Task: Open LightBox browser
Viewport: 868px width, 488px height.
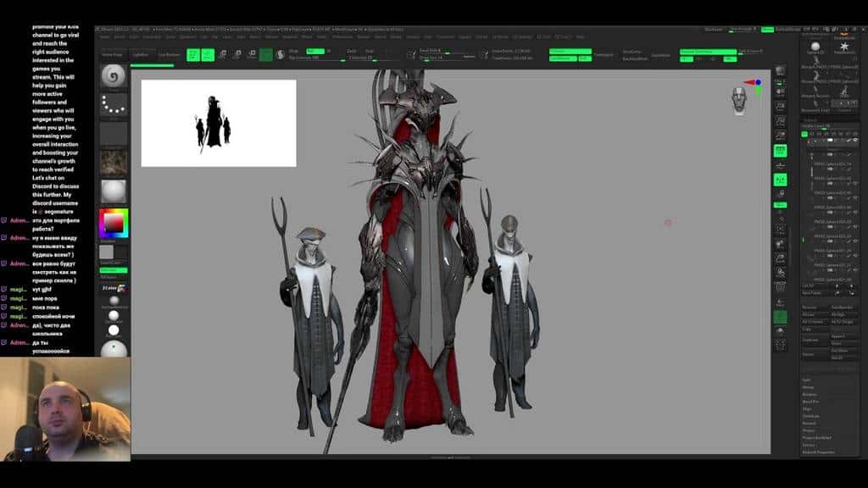Action: (x=141, y=54)
